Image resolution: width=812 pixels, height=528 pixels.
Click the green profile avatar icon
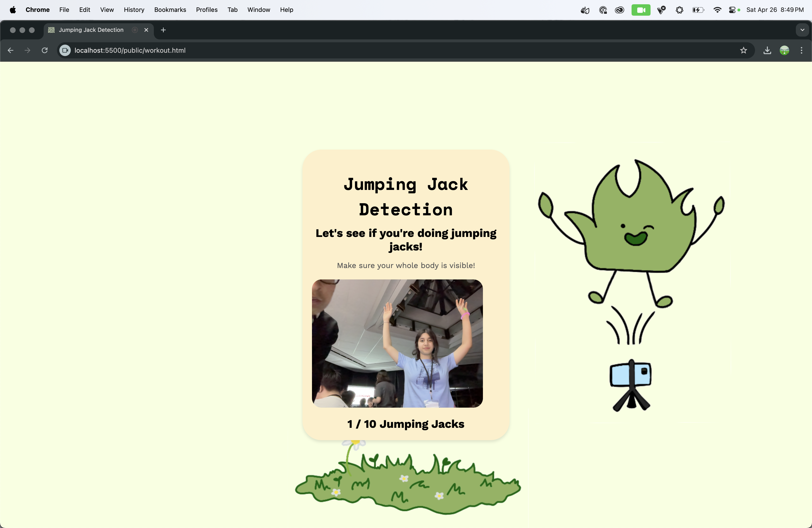click(784, 51)
